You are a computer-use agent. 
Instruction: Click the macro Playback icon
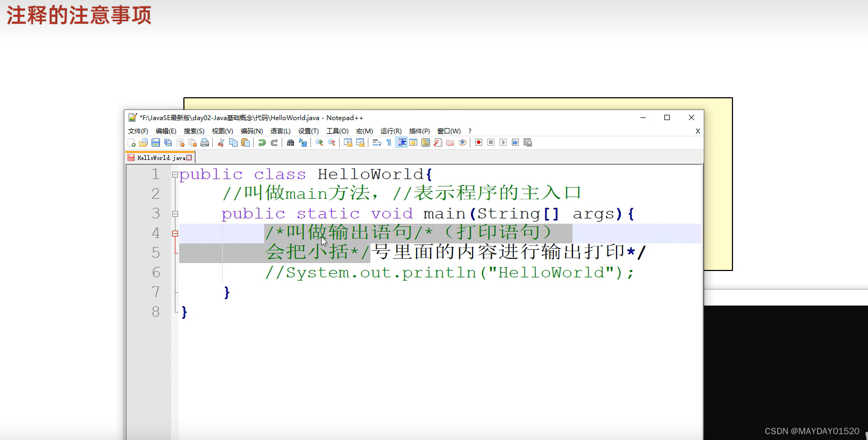tap(503, 142)
